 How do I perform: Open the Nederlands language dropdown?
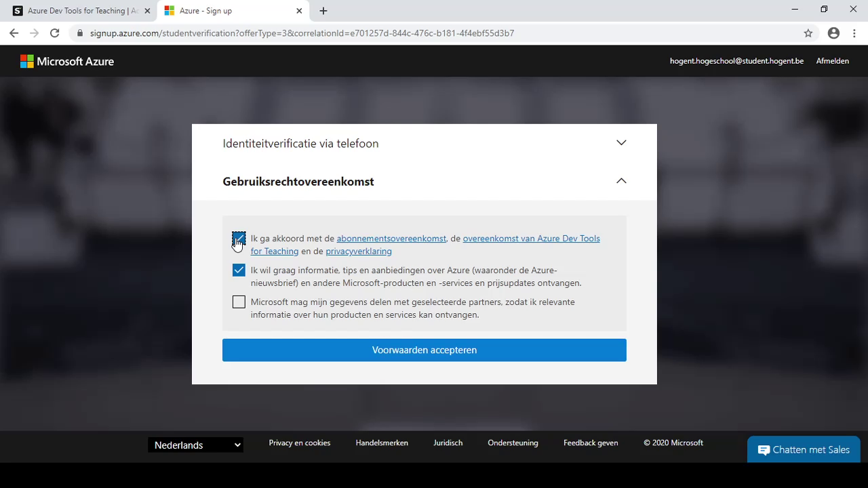[x=196, y=445]
